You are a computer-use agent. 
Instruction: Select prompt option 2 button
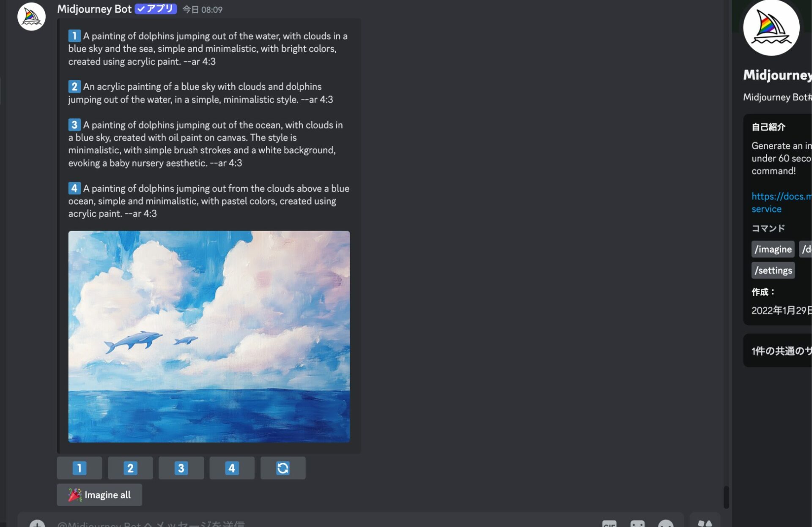click(130, 468)
